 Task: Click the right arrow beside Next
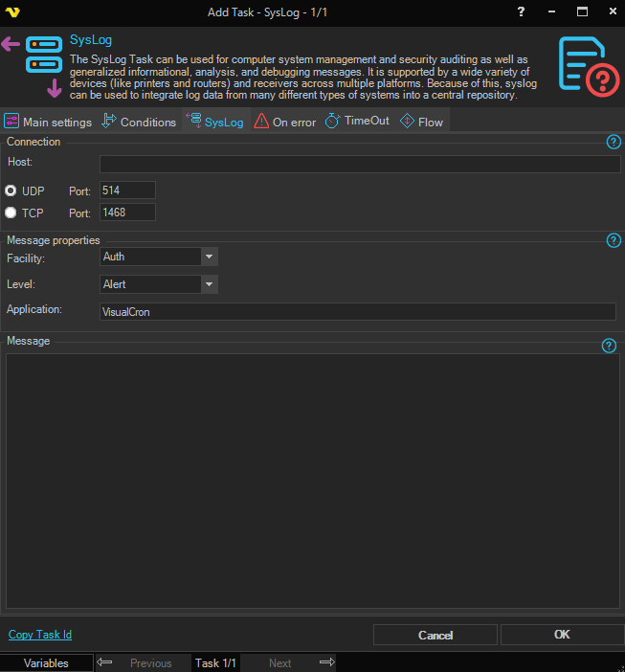coord(326,662)
